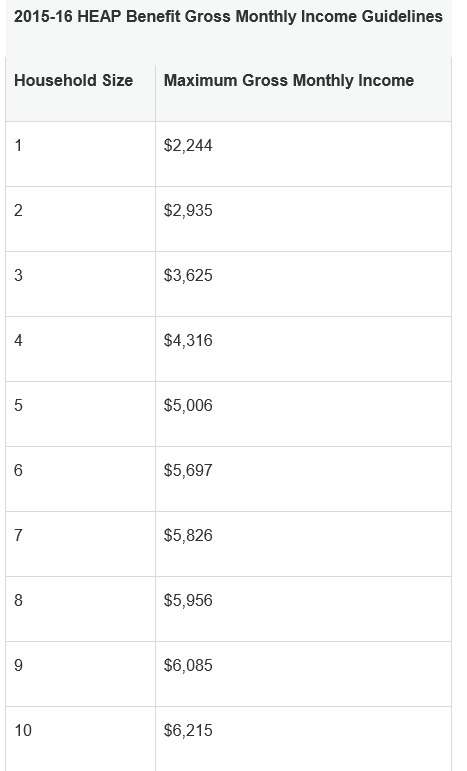Select the $6,215 income value
The width and height of the screenshot is (467, 771).
click(x=188, y=730)
